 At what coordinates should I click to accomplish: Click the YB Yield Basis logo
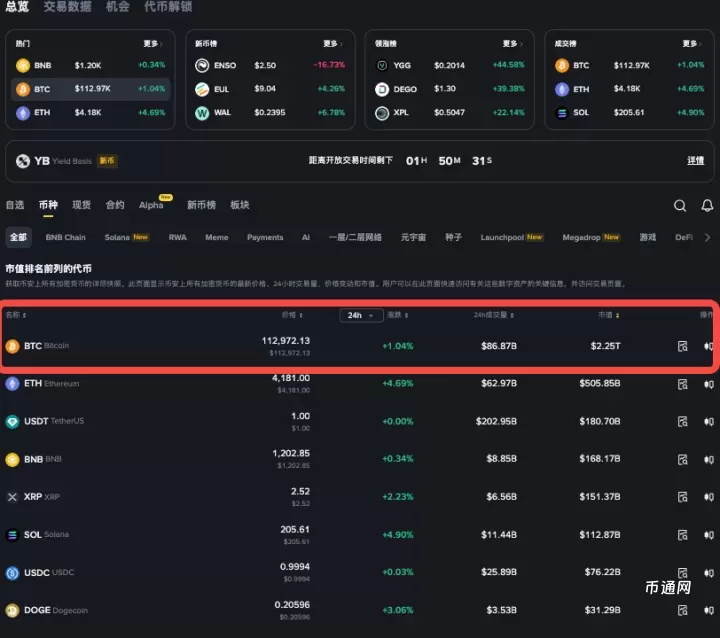pos(23,161)
